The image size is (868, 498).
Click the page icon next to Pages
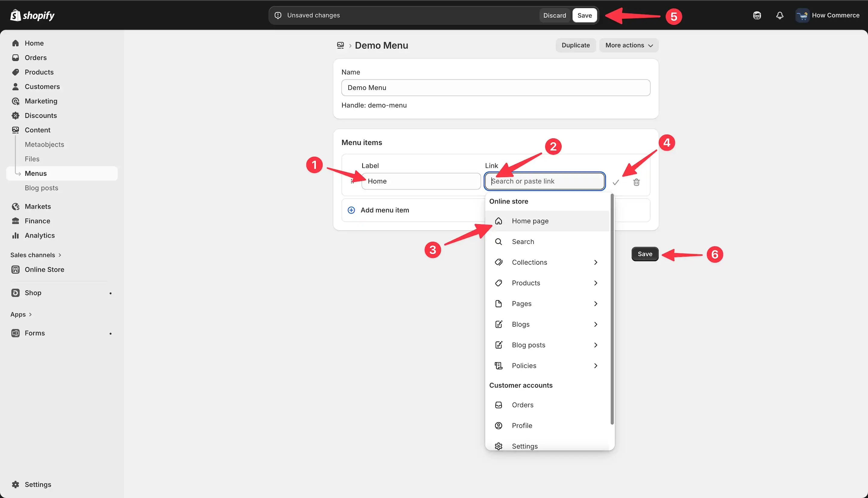[x=498, y=304]
